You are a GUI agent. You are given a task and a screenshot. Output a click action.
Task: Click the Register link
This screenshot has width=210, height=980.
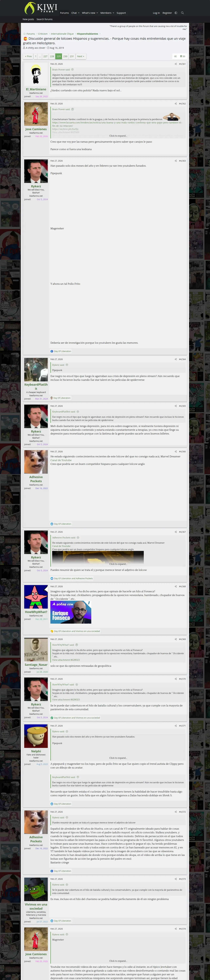167,13
